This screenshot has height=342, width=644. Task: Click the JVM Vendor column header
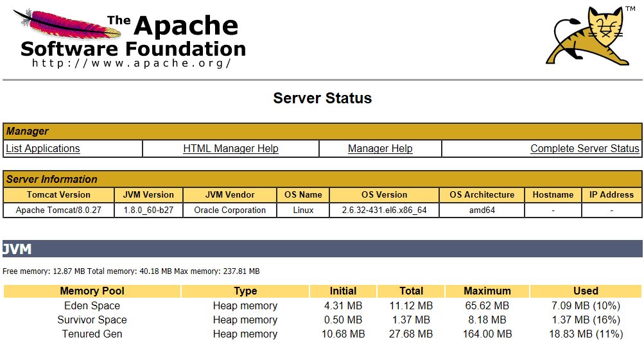(230, 194)
